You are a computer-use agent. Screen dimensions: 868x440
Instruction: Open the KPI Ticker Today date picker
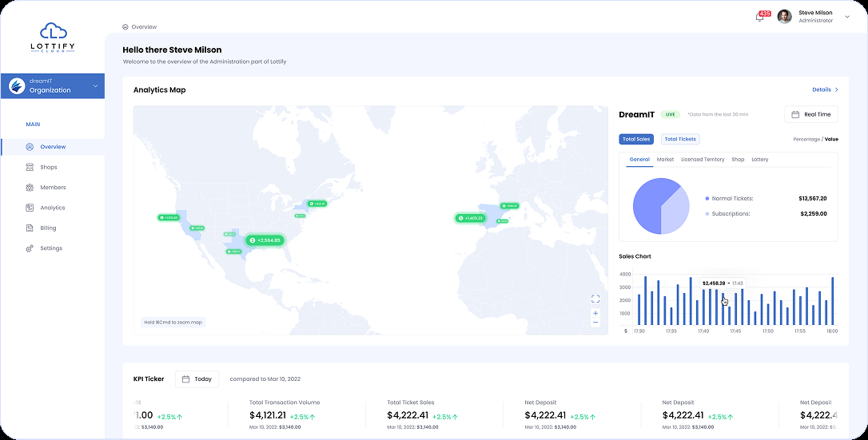197,379
